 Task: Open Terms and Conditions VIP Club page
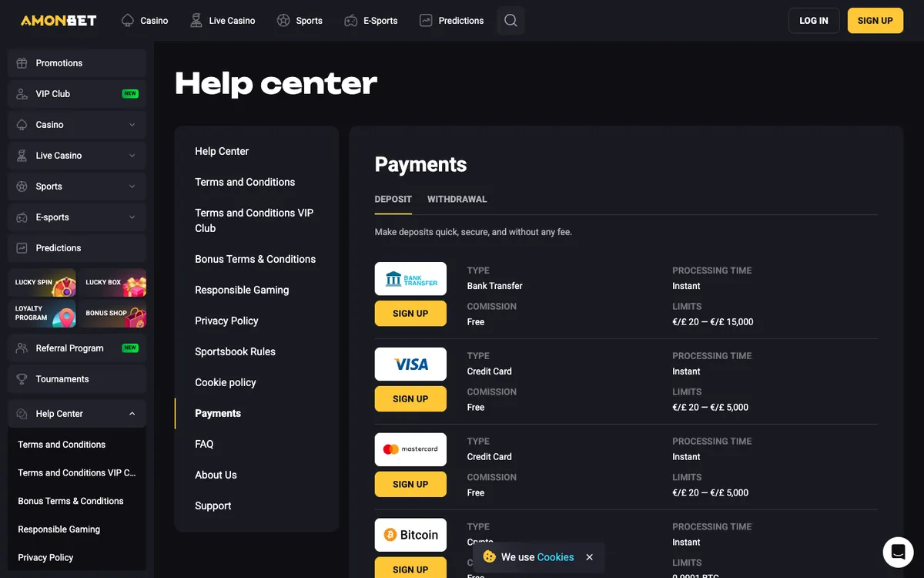pyautogui.click(x=254, y=220)
